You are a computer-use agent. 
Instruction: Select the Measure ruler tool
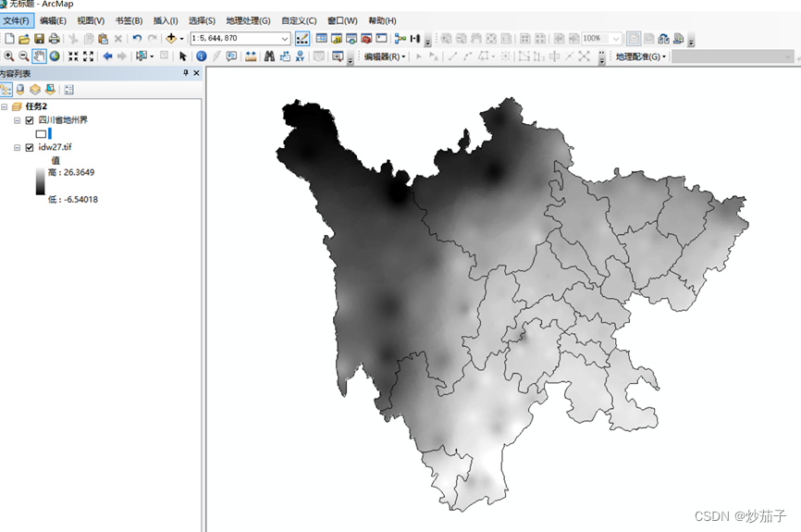tap(251, 56)
